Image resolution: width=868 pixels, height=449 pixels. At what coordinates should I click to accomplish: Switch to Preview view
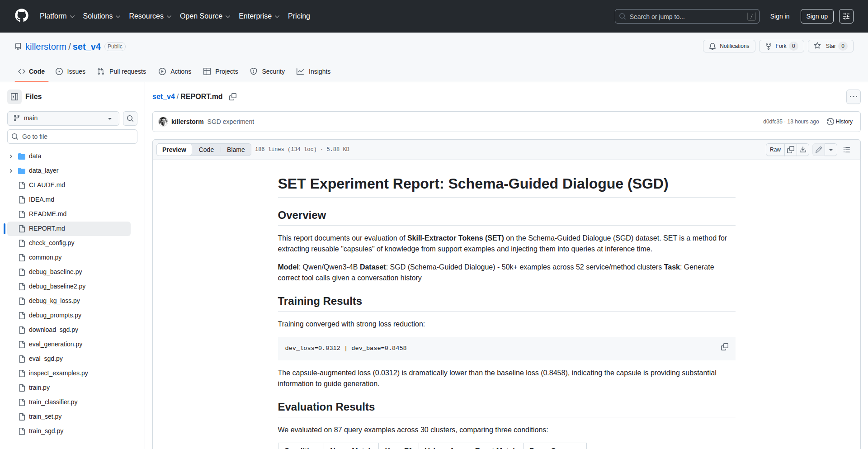point(174,150)
